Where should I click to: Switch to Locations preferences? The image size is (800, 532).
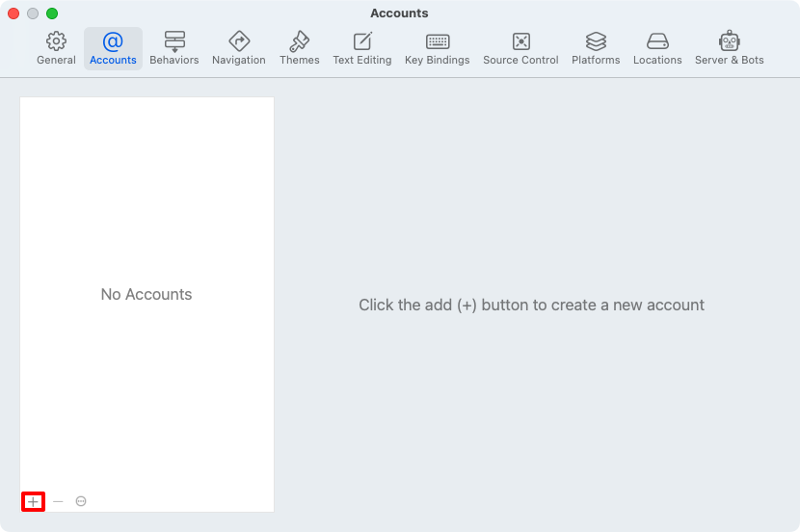tap(657, 48)
